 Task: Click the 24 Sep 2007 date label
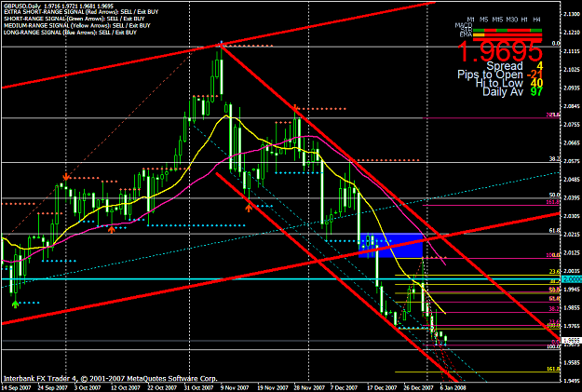click(x=52, y=388)
